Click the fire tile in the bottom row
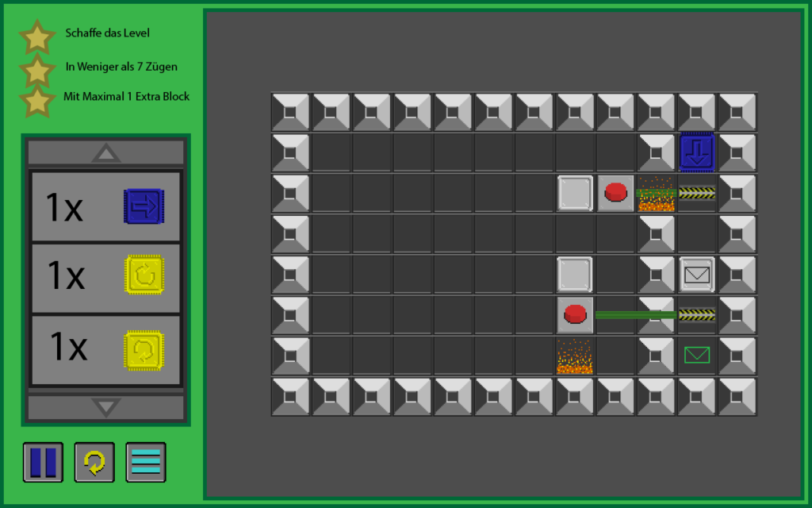 (x=575, y=356)
